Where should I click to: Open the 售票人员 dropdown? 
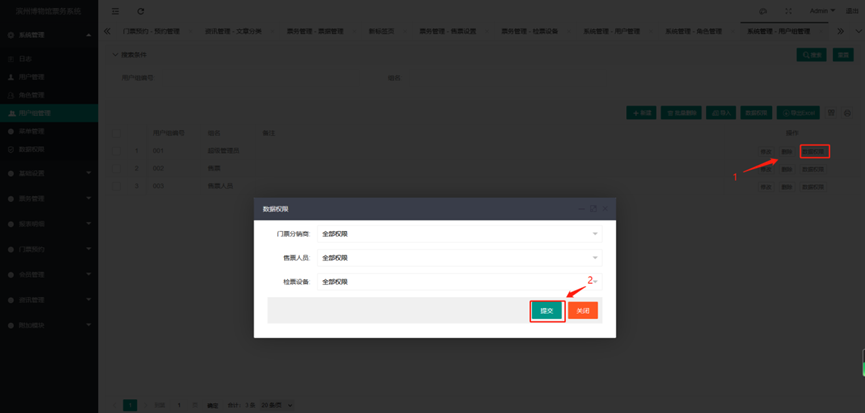(460, 258)
